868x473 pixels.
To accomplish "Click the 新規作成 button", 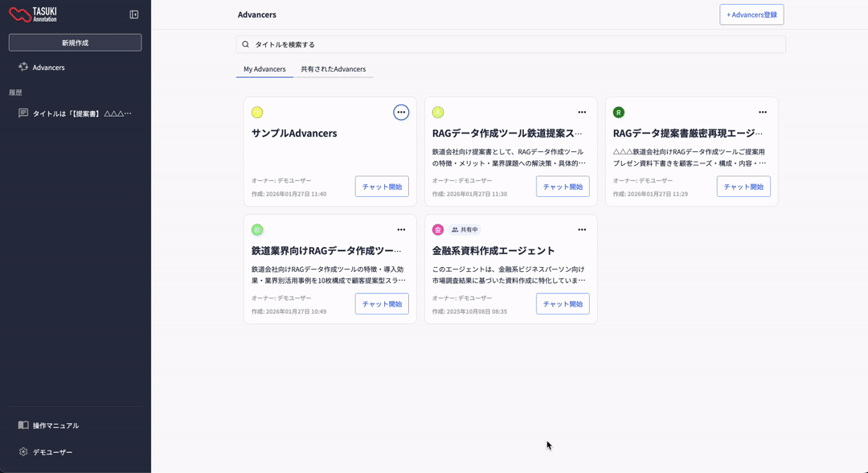I will coord(75,43).
